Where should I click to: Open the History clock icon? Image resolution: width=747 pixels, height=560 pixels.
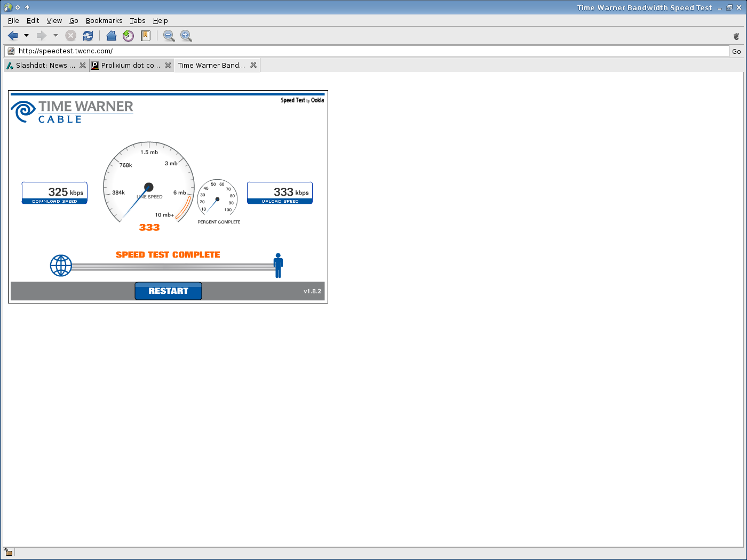point(129,36)
